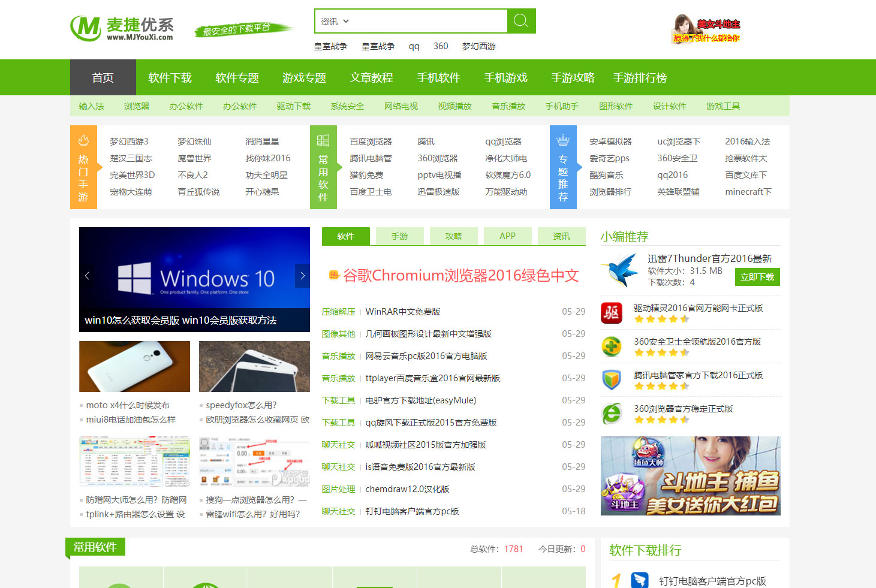Open 驱动精灵2016官网万能网卡正式版 recommendation
This screenshot has width=876, height=588.
click(699, 308)
